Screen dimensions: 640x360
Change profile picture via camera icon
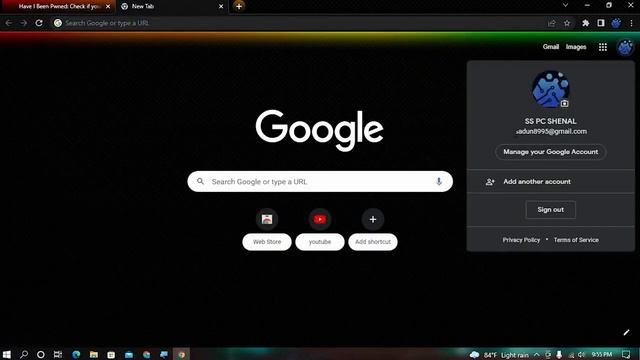(x=564, y=103)
